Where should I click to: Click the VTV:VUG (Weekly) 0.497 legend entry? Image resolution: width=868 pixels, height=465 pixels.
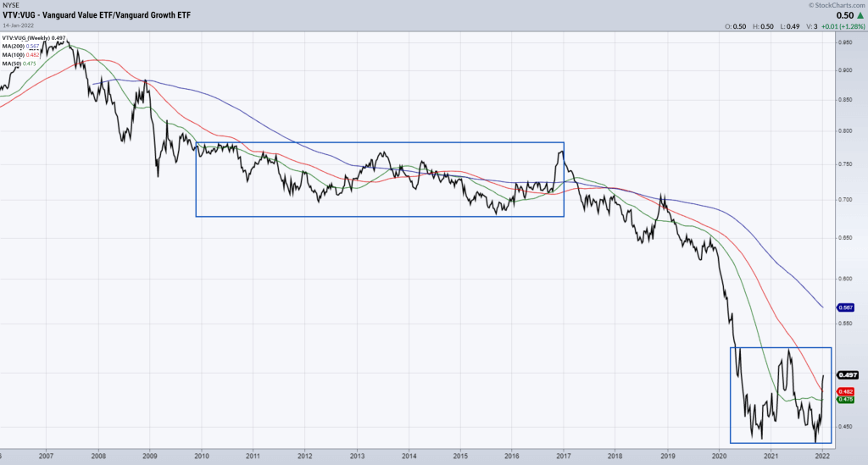tap(34, 38)
